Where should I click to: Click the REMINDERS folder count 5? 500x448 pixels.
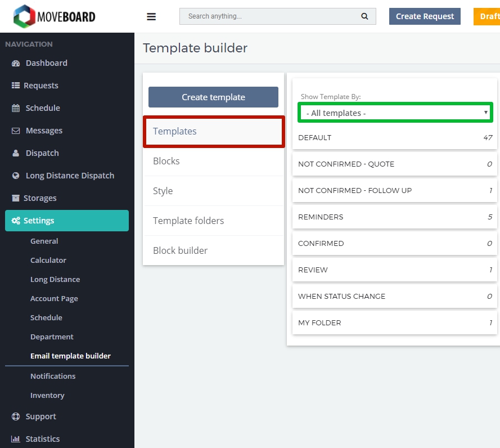490,217
